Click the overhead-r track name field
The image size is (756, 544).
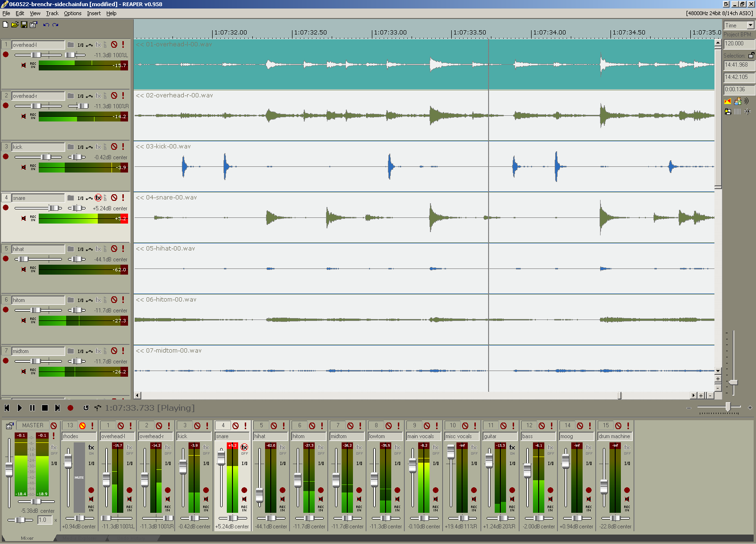click(38, 96)
